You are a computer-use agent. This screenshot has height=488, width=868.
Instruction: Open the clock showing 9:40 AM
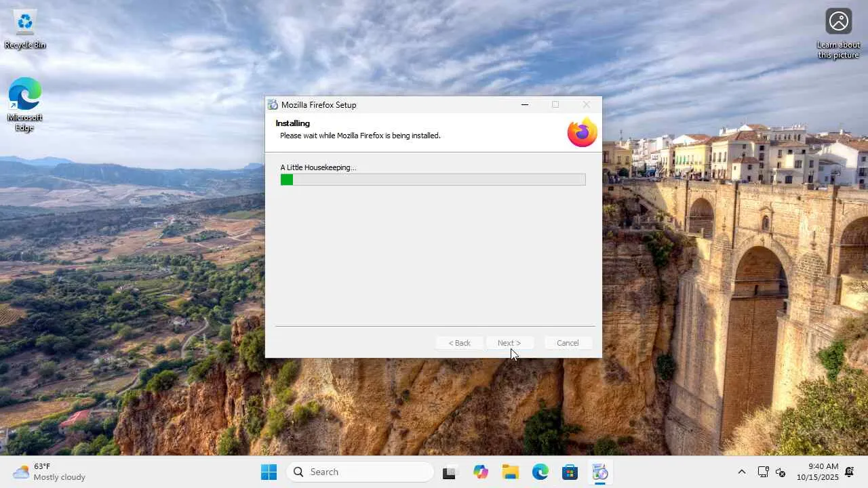point(818,472)
